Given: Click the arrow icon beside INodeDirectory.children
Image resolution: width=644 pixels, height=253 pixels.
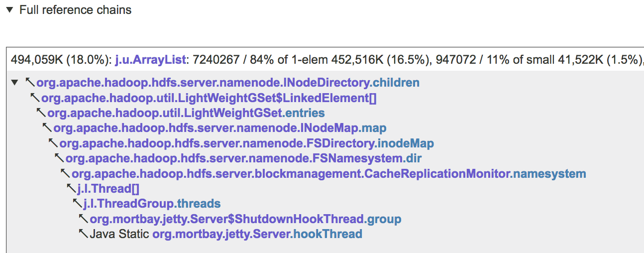Looking at the screenshot, I should (x=30, y=82).
